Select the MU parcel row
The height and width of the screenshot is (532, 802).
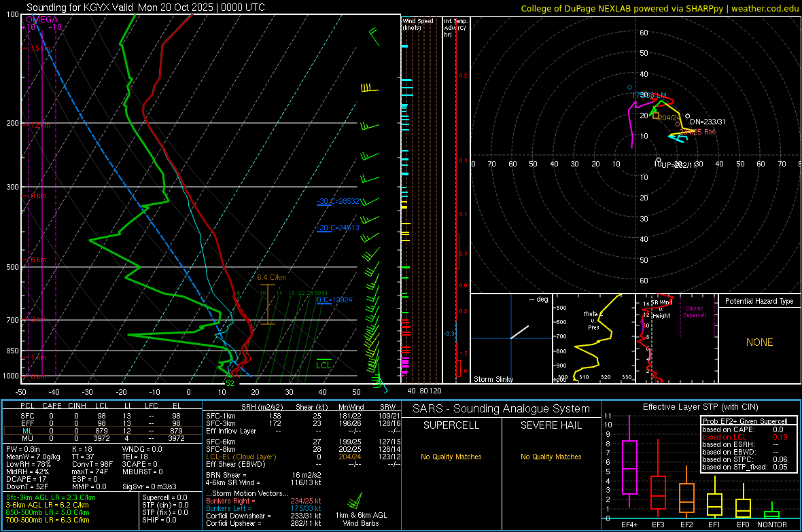(x=102, y=438)
